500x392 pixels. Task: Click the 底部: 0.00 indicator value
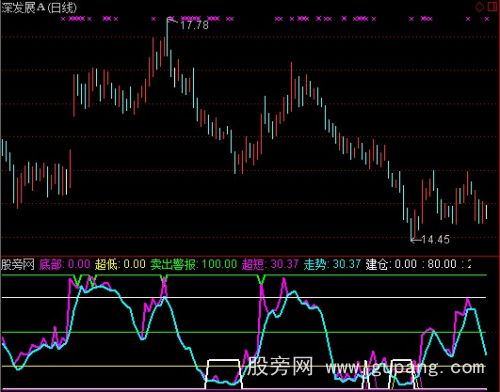click(x=65, y=265)
